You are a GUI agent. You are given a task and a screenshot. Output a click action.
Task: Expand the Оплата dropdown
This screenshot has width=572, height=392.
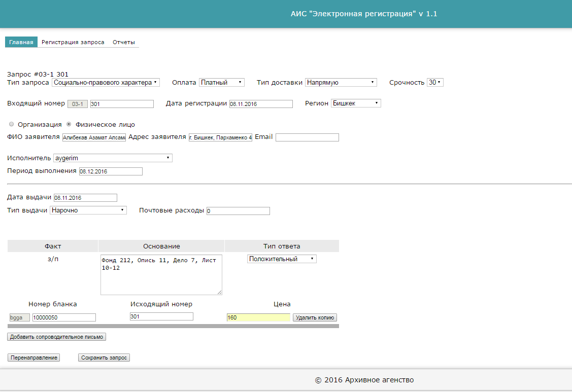click(x=222, y=83)
